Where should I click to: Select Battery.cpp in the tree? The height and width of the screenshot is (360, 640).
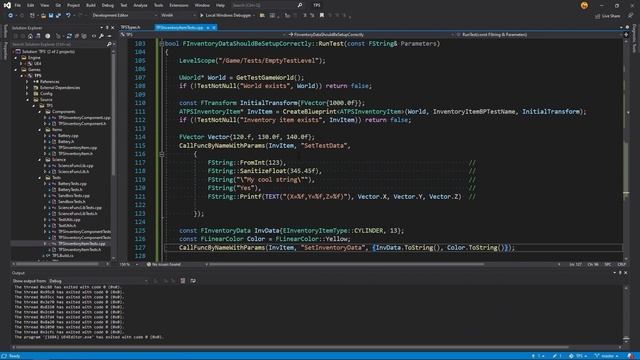[68, 136]
